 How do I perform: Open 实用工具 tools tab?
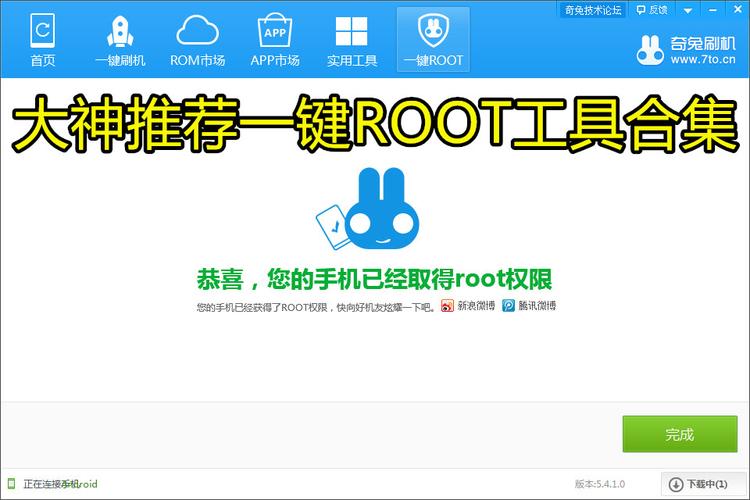352,40
